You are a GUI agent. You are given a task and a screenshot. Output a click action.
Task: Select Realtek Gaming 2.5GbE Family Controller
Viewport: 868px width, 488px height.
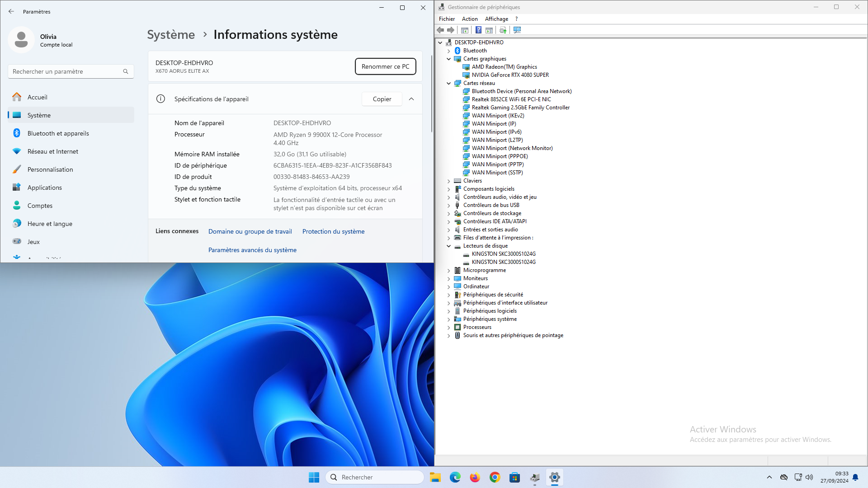coord(521,108)
